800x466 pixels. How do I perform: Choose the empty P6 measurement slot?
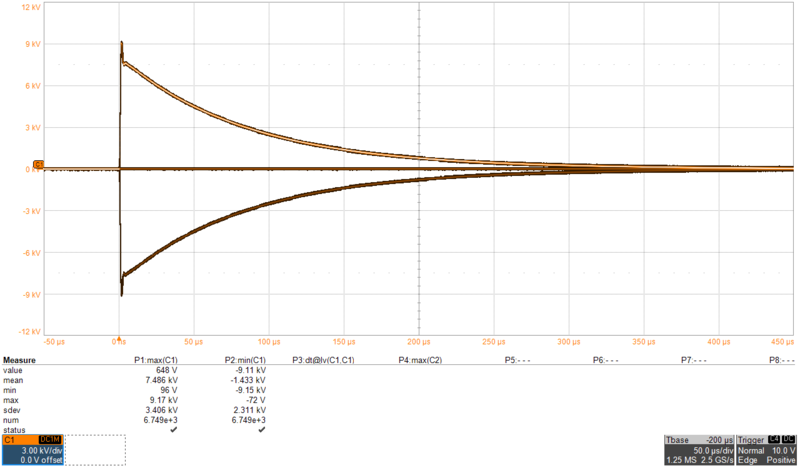pos(605,359)
